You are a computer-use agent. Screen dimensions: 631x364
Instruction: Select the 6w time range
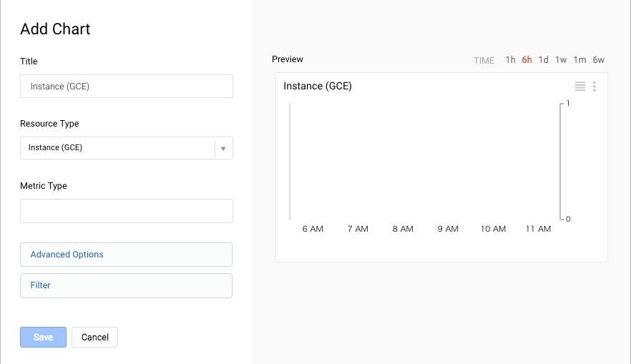[598, 60]
